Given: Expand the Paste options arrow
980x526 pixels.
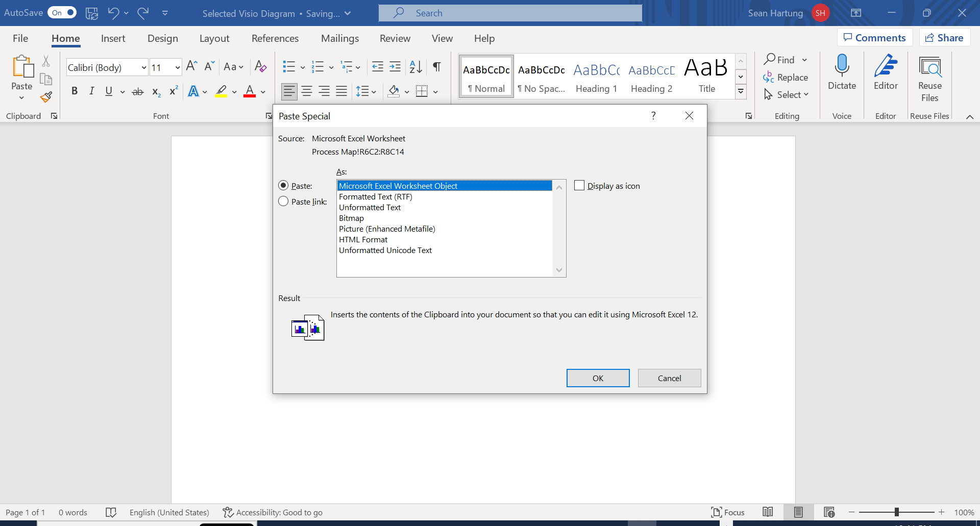Looking at the screenshot, I should coord(21,98).
